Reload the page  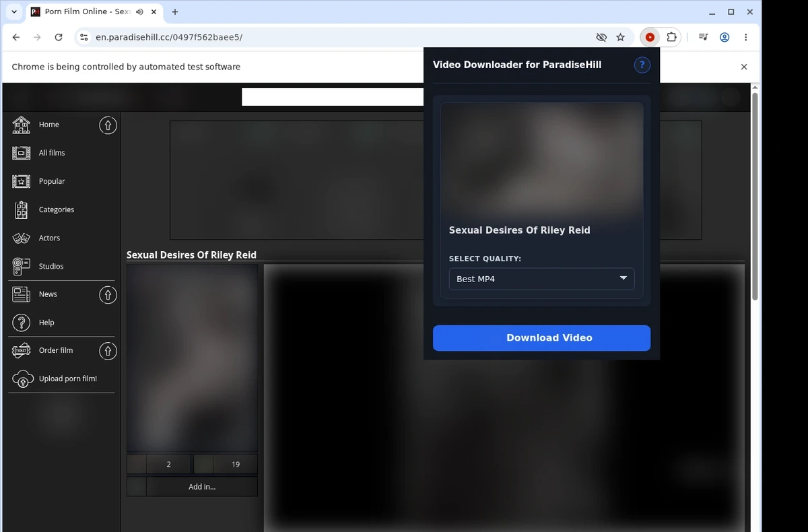pyautogui.click(x=59, y=38)
